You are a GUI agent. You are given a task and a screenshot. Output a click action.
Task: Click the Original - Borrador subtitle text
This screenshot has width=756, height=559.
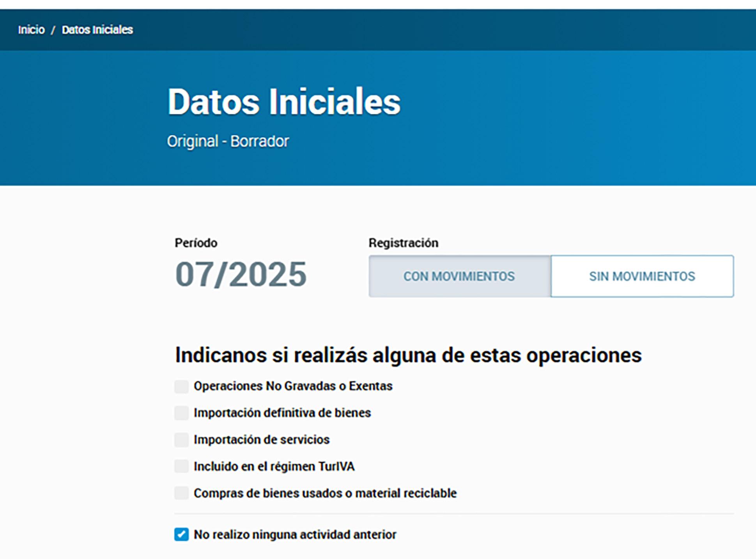(228, 141)
